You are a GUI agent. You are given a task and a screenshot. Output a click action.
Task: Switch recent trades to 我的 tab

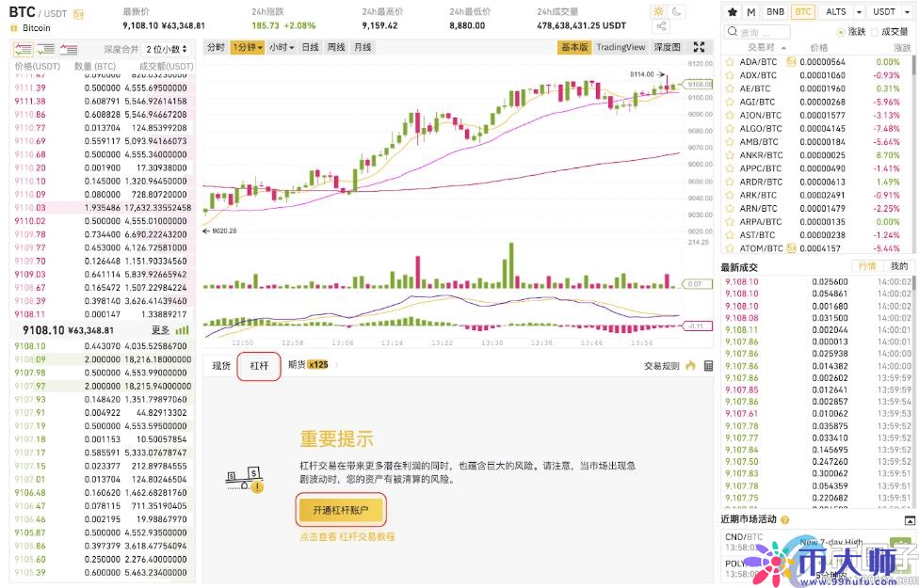(899, 266)
